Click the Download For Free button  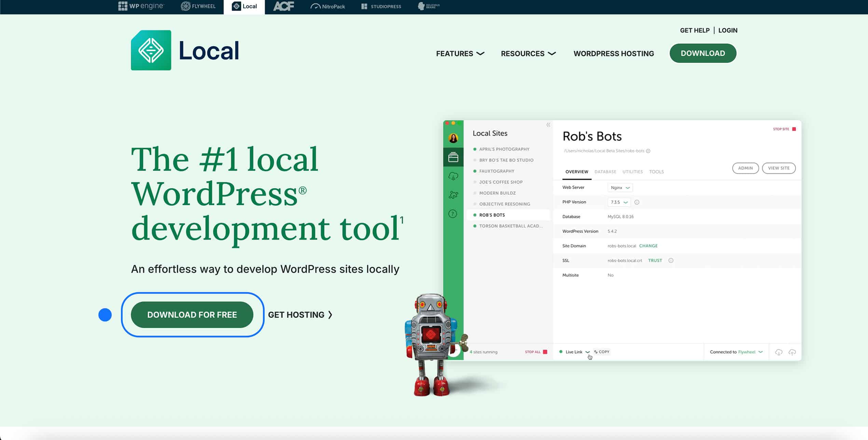tap(192, 315)
